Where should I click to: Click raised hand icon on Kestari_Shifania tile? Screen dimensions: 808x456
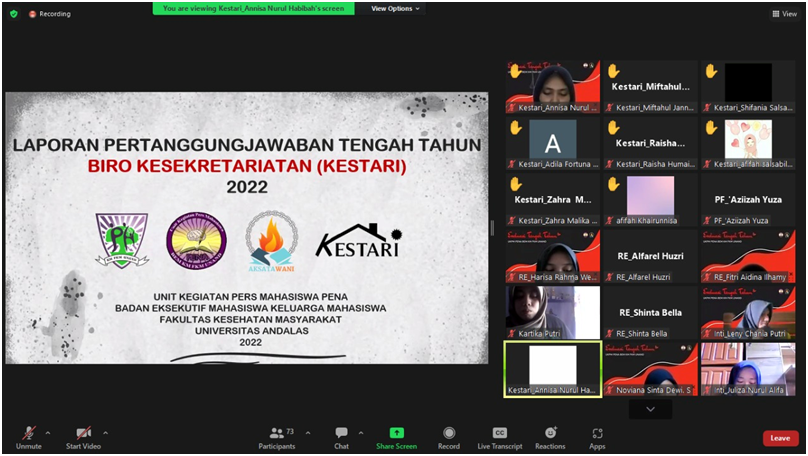click(x=711, y=71)
